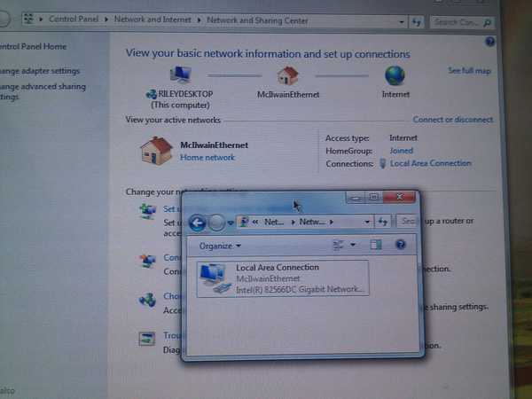The width and height of the screenshot is (532, 399).
Task: Click the Netw... breadcrumb in small window
Action: (x=311, y=223)
